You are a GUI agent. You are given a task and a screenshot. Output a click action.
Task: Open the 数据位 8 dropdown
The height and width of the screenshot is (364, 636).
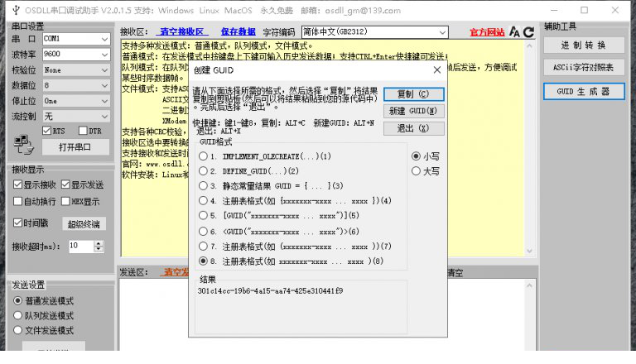[x=76, y=85]
